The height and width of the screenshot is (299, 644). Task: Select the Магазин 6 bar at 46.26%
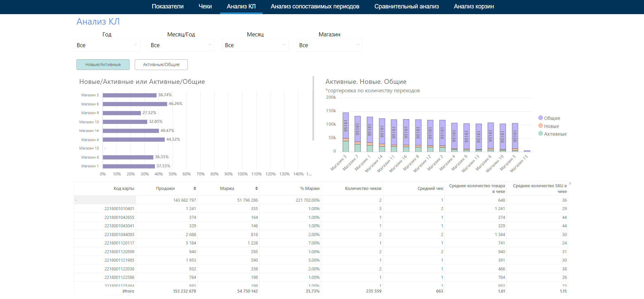click(135, 104)
